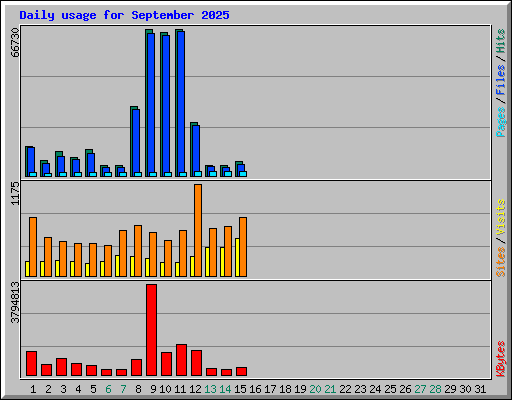Click the day 4 axis label
Screen dimensions: 512x400
click(78, 389)
